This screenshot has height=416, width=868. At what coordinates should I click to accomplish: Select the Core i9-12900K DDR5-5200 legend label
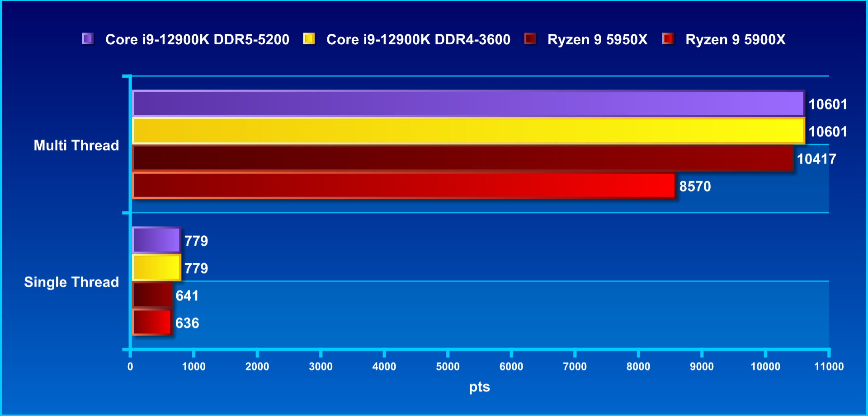click(x=197, y=40)
